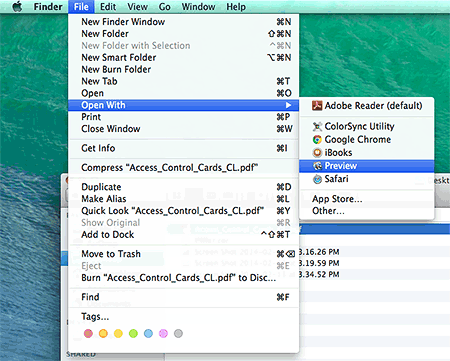Choose App Store... in submenu
Viewport: 450px width, 361px height.
pyautogui.click(x=367, y=199)
